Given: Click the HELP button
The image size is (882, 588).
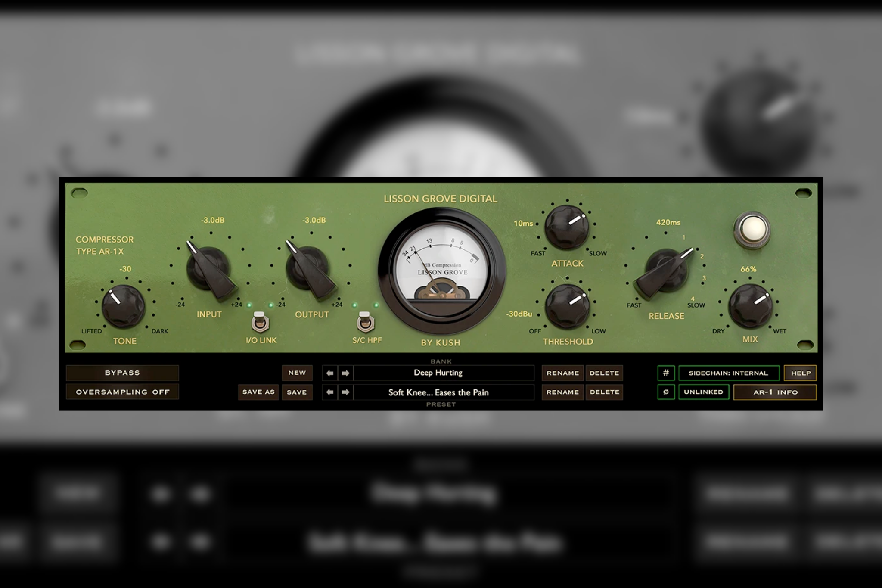Looking at the screenshot, I should pos(800,373).
